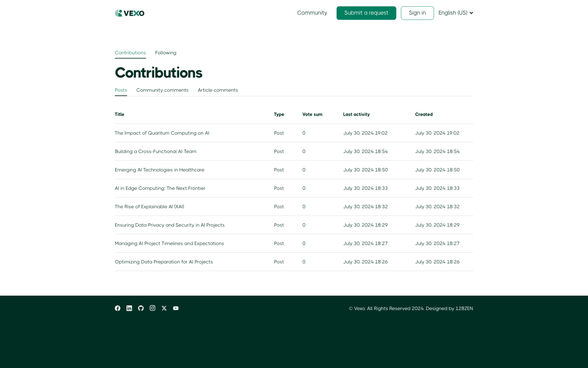This screenshot has height=368, width=588.
Task: Select the Posts sub-tab
Action: pyautogui.click(x=121, y=90)
